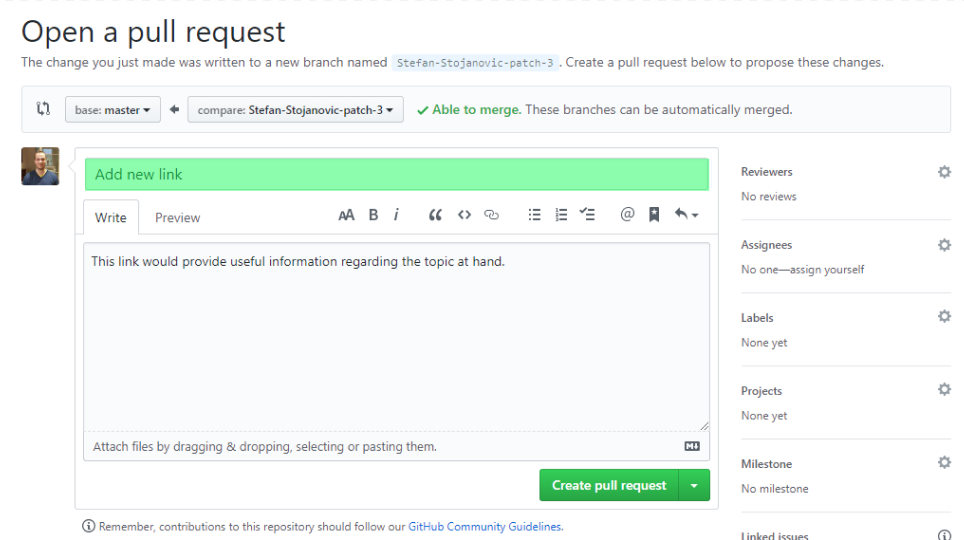Click the header text size icon
The image size is (964, 540).
coord(346,215)
